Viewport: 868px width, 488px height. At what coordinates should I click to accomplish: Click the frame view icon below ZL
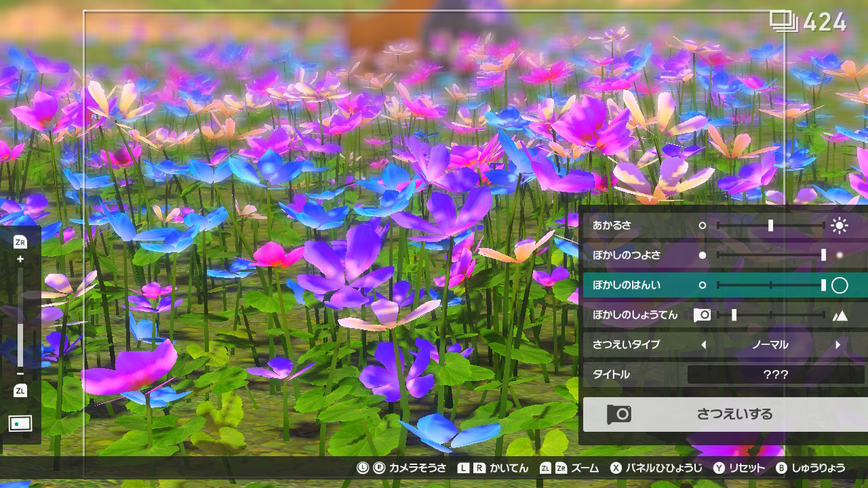(20, 424)
